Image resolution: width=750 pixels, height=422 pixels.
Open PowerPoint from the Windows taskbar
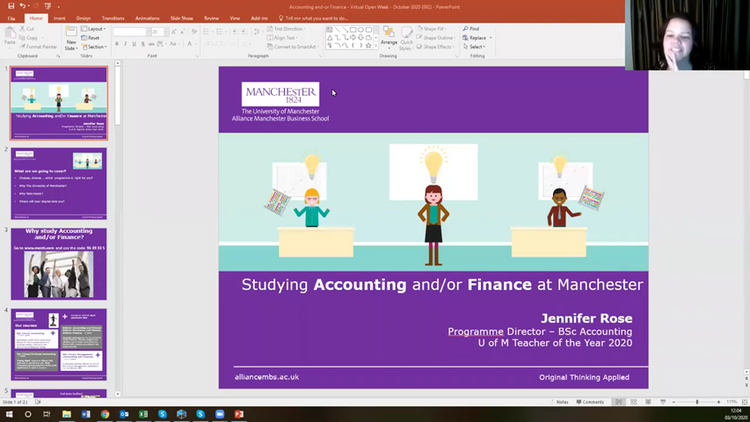tap(239, 414)
